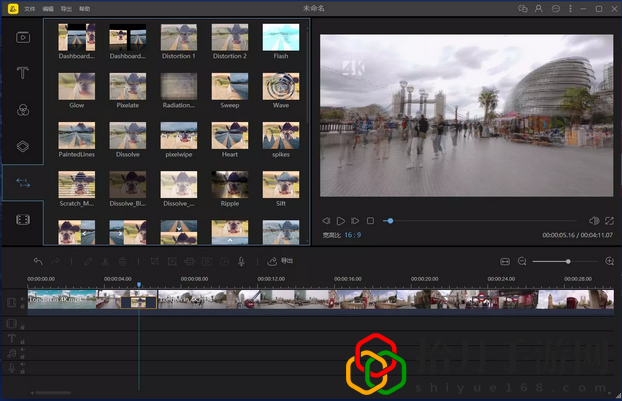Lock the main video track
The image size is (622, 401).
[23, 306]
